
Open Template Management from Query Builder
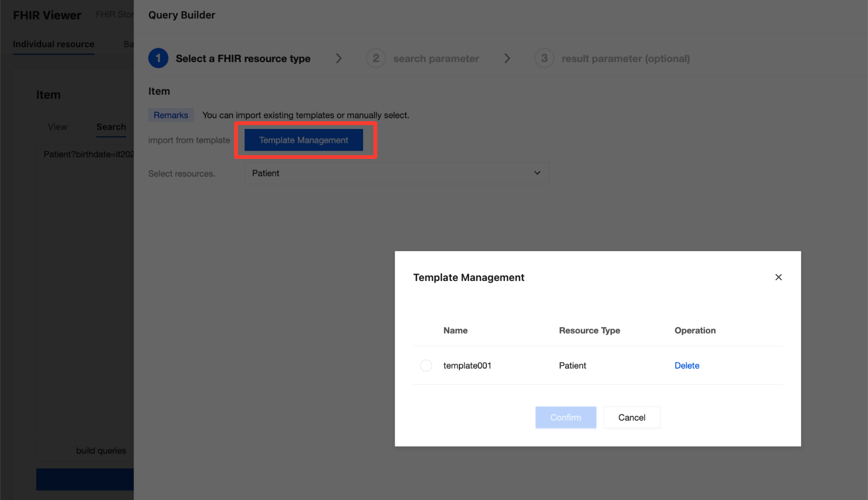click(x=303, y=140)
